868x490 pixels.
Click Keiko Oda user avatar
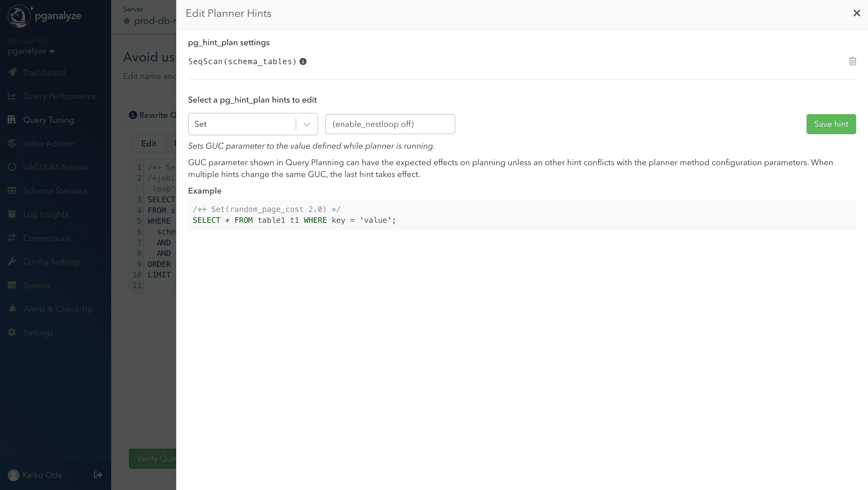pyautogui.click(x=14, y=475)
